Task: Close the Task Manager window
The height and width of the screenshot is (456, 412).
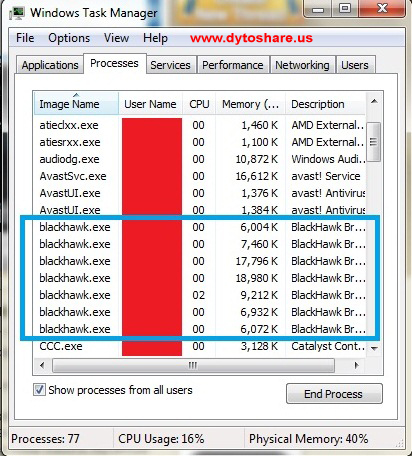Action: [x=382, y=9]
